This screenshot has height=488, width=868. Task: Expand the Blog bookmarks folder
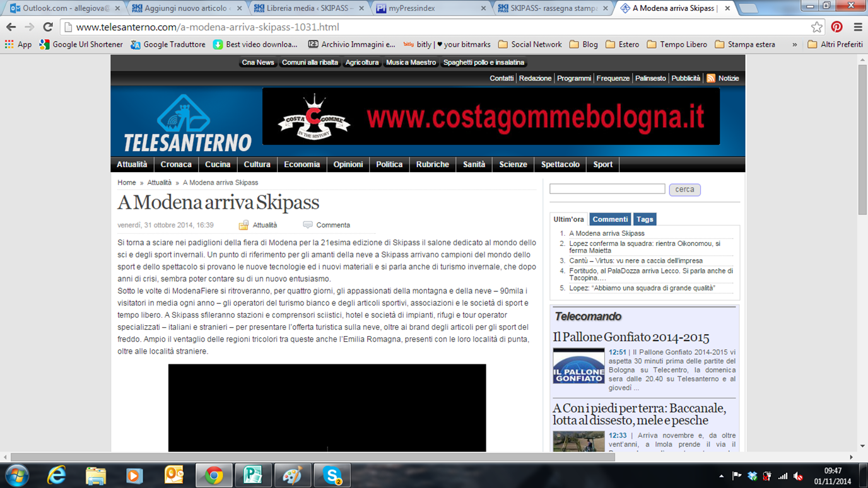(584, 45)
